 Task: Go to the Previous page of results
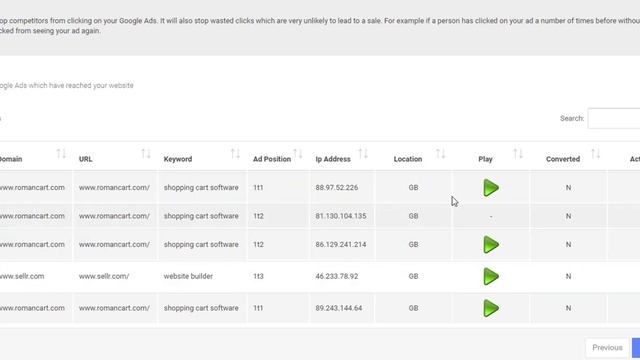pyautogui.click(x=607, y=348)
